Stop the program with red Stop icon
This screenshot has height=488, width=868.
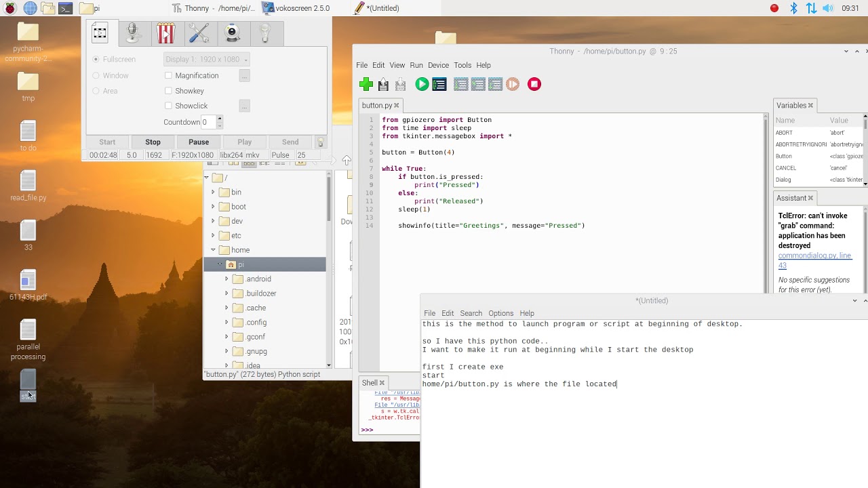[534, 84]
